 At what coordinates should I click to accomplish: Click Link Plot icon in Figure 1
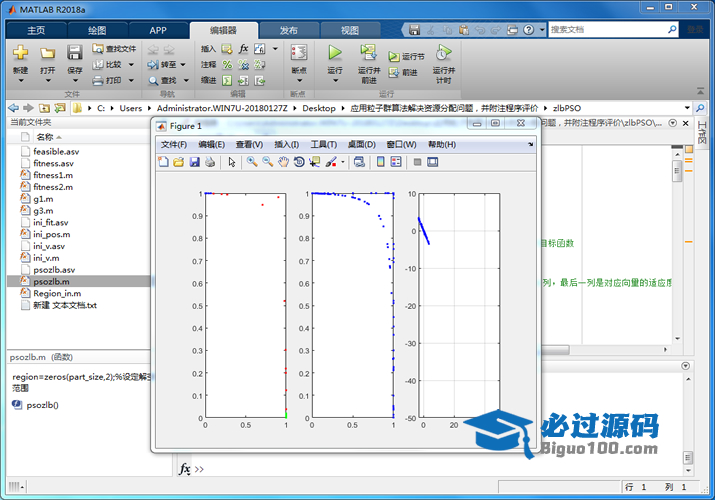point(359,162)
